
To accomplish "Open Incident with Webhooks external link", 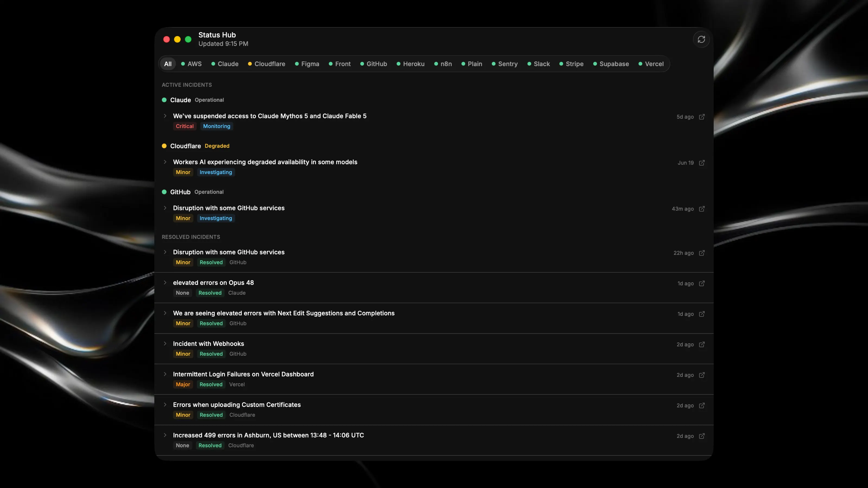I will [x=701, y=345].
